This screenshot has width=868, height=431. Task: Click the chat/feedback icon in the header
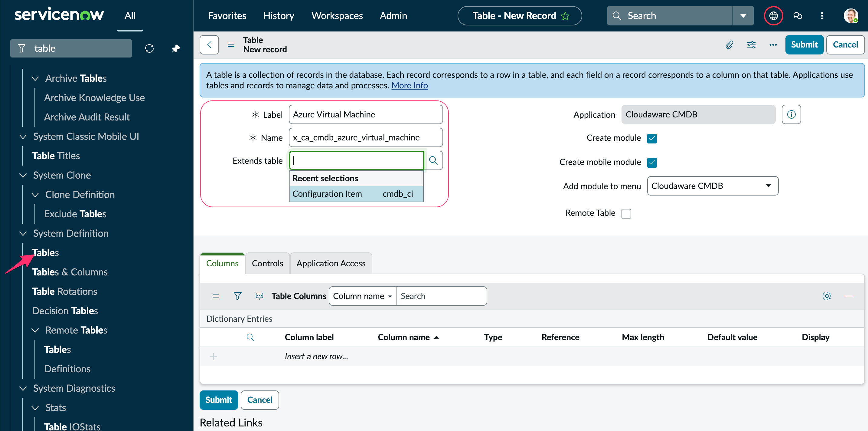(x=798, y=15)
